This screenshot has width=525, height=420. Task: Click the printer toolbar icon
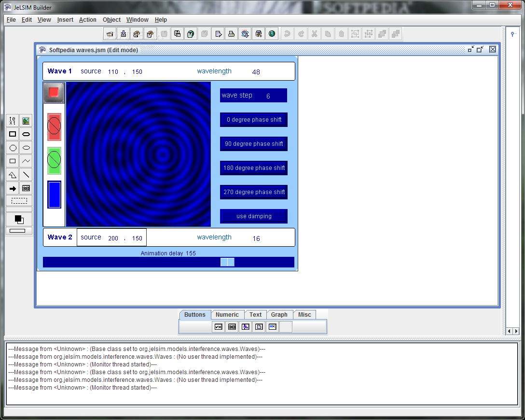coord(231,34)
